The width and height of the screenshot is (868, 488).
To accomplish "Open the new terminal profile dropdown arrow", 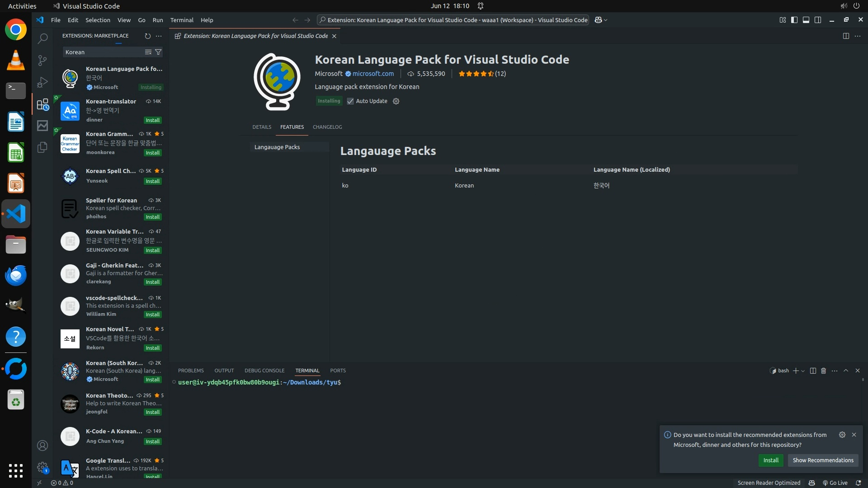I will (803, 371).
